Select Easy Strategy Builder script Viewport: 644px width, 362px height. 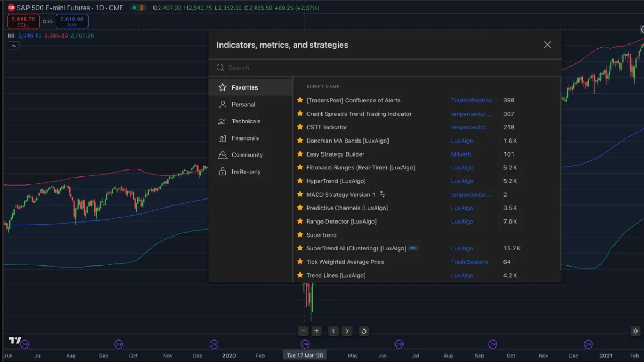click(335, 154)
